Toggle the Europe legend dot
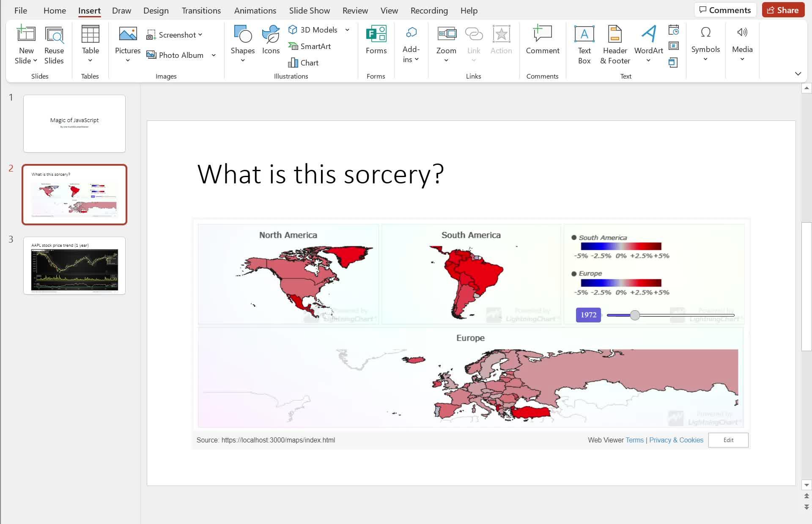Viewport: 812px width, 524px height. pyautogui.click(x=574, y=274)
